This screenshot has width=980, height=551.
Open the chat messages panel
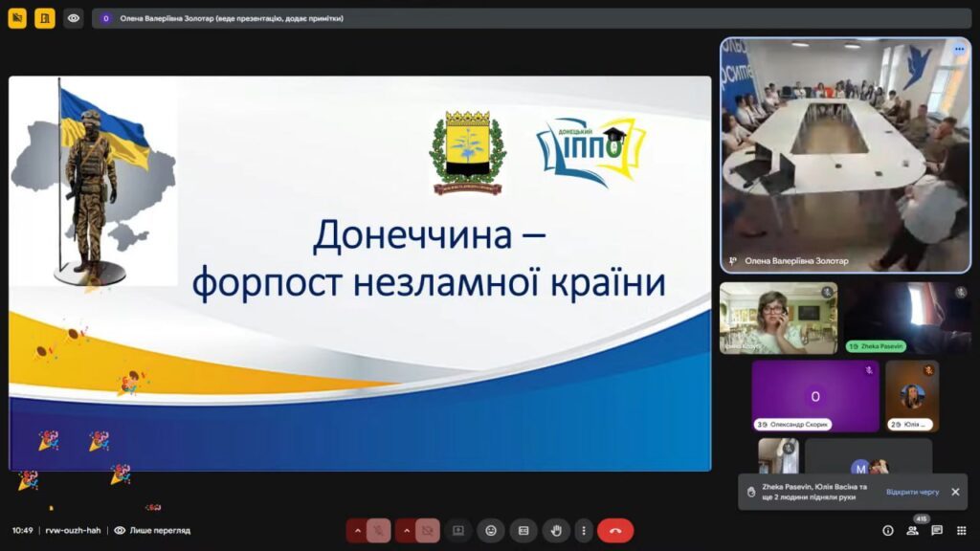(x=937, y=531)
